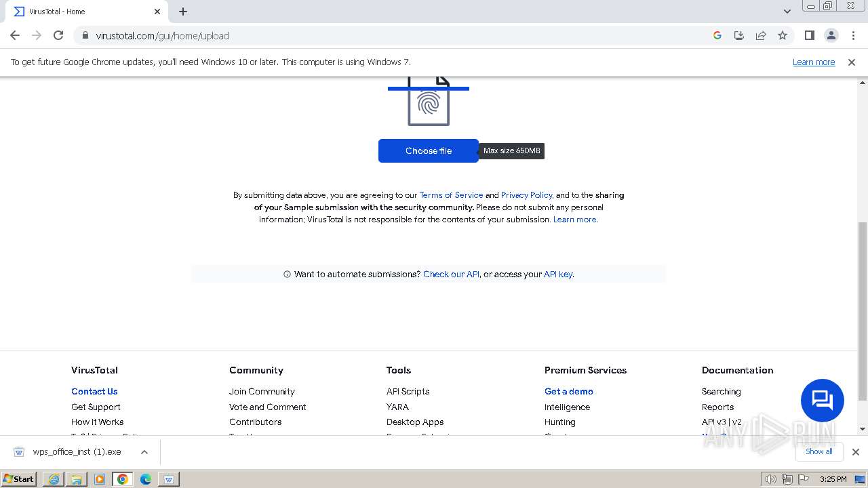Open a new browser tab
This screenshot has height=488, width=868.
tap(183, 12)
